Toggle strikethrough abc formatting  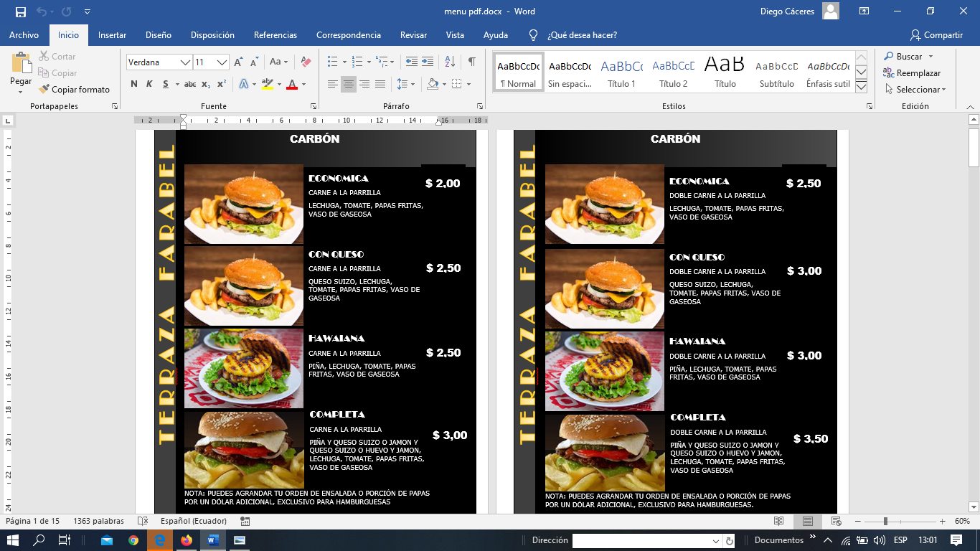(190, 84)
